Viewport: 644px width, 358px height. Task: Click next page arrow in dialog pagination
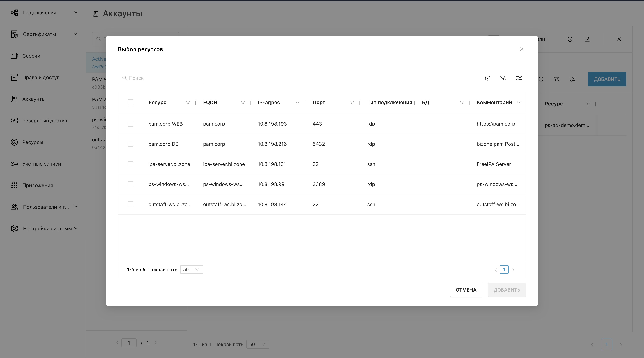pos(513,270)
